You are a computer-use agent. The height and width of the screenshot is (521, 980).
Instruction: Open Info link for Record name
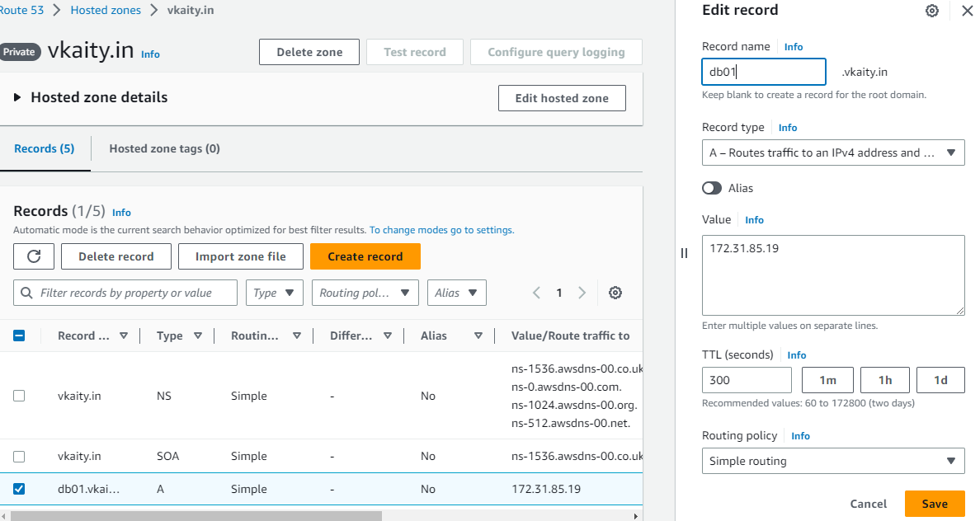[x=793, y=47]
